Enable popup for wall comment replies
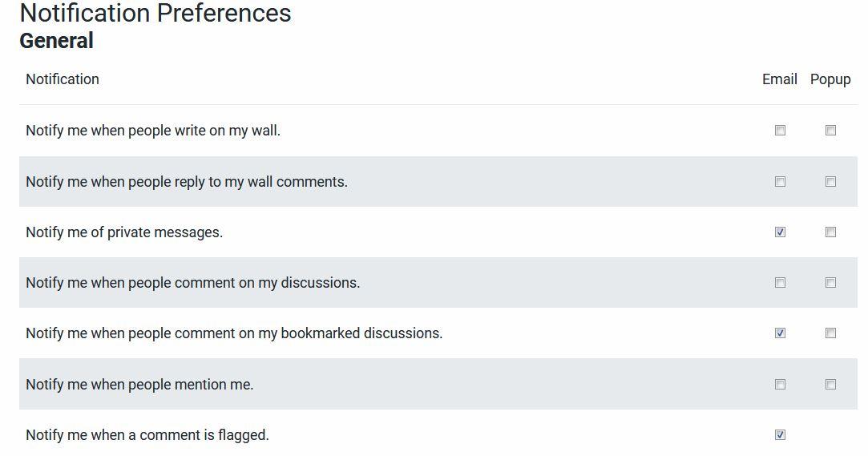Screen dimensions: 868x456 point(830,182)
